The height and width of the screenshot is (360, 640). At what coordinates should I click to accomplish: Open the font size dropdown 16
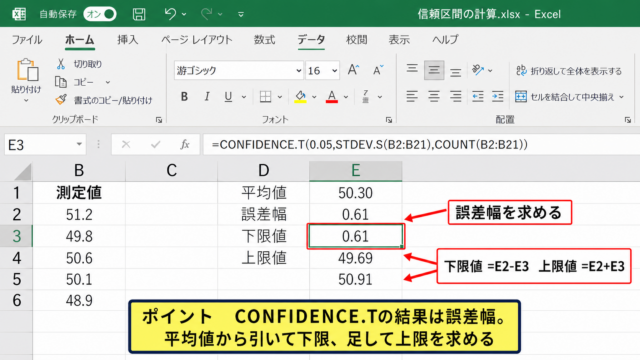(x=335, y=71)
